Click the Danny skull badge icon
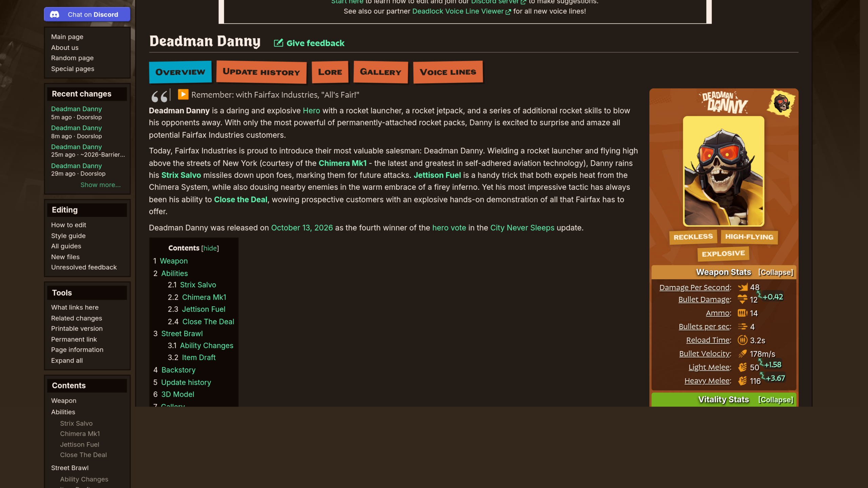 [781, 103]
